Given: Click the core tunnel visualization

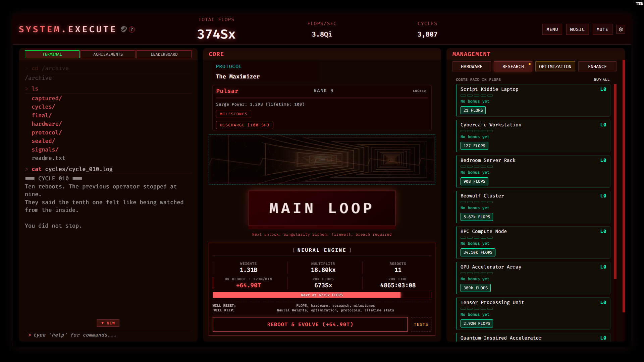Looking at the screenshot, I should click(322, 160).
